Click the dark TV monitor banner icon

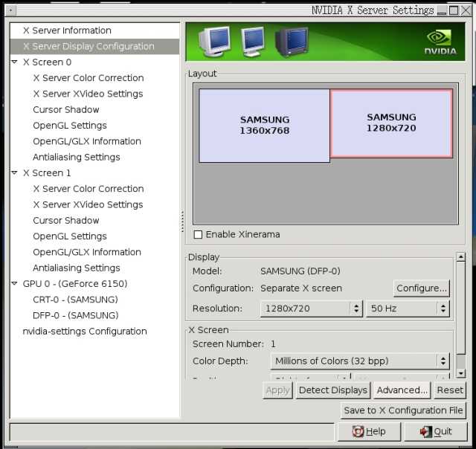pos(292,41)
